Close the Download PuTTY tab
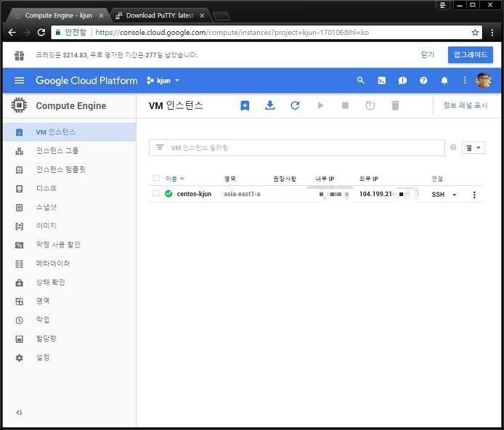Screen dimensions: 504x430 pyautogui.click(x=202, y=15)
